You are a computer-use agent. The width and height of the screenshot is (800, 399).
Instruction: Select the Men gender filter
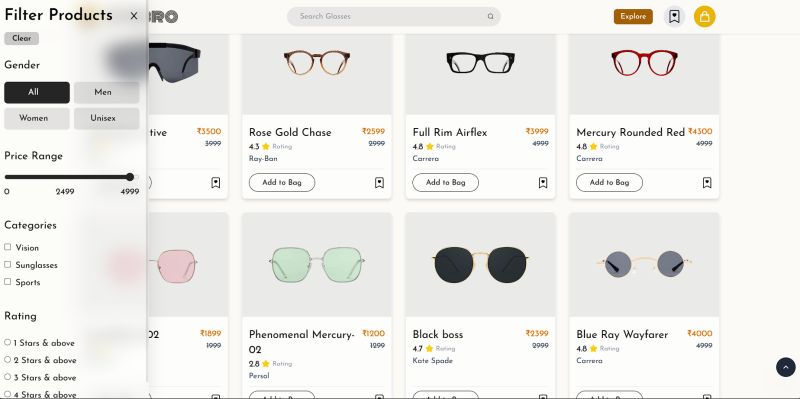click(107, 92)
